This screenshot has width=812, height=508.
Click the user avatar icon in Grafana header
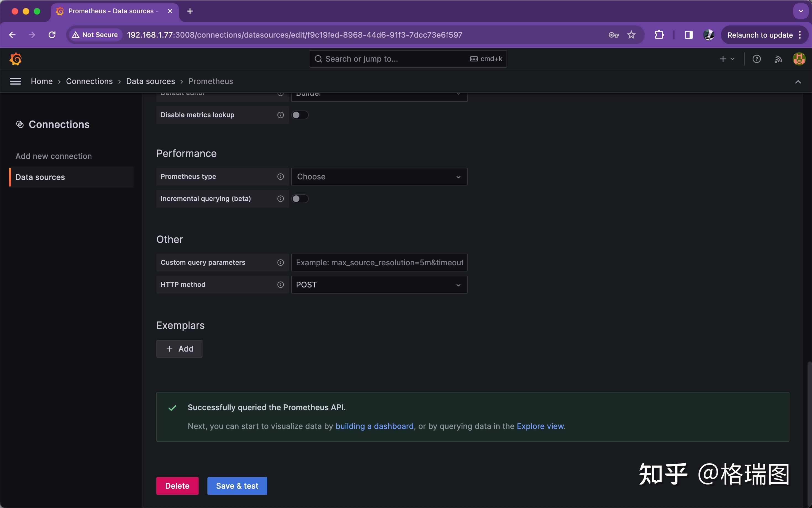coord(799,59)
